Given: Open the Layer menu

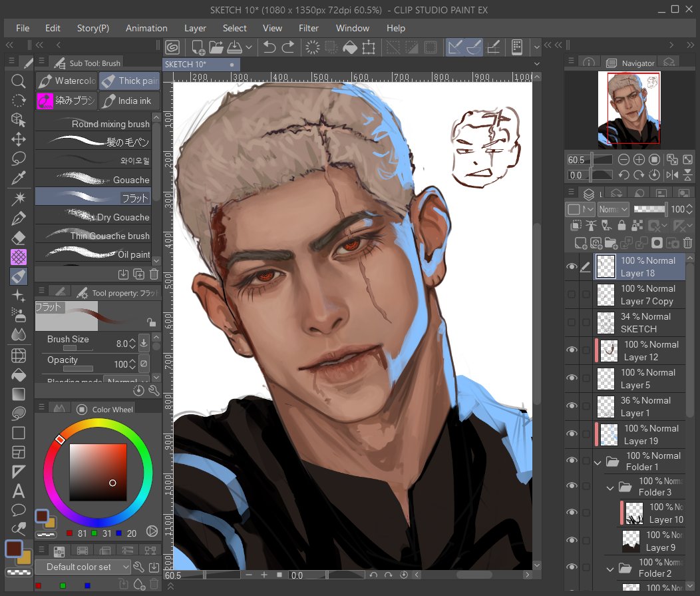Looking at the screenshot, I should click(195, 28).
